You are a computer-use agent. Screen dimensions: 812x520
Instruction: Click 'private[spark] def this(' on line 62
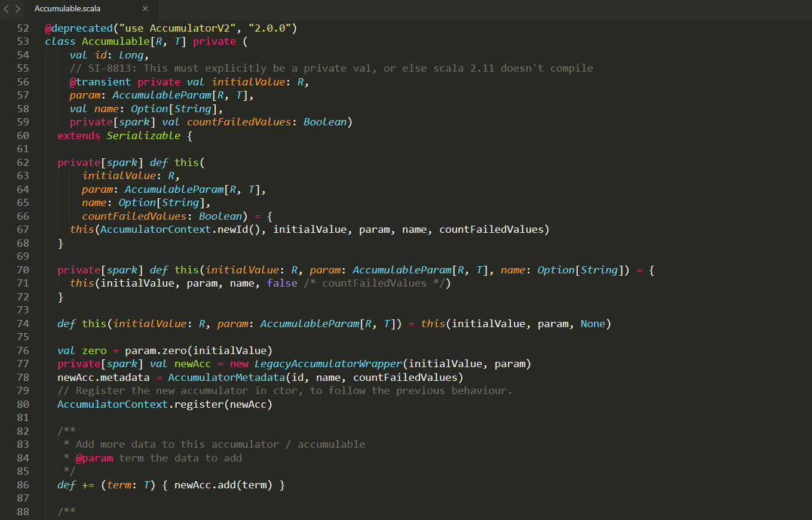coord(131,162)
